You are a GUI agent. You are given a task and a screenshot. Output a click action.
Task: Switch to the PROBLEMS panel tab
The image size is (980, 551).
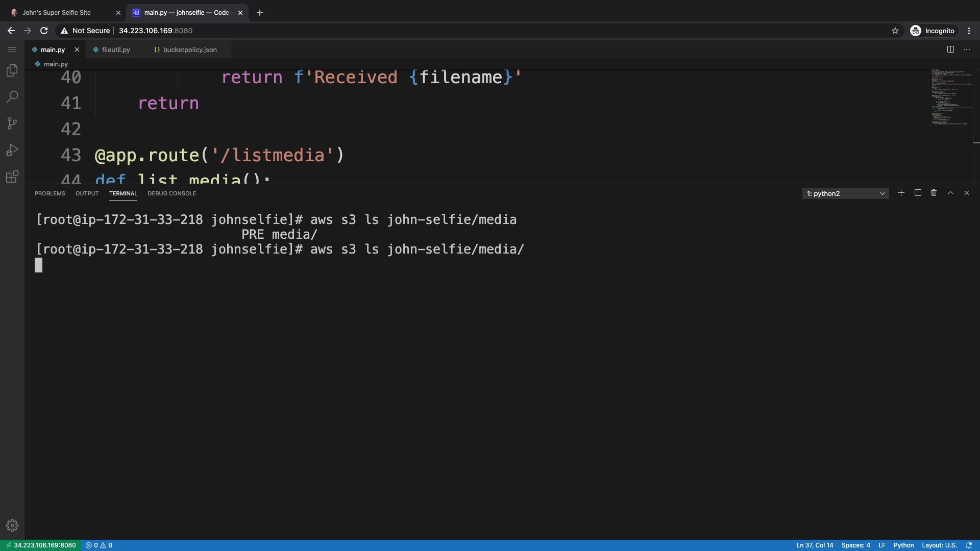(50, 193)
